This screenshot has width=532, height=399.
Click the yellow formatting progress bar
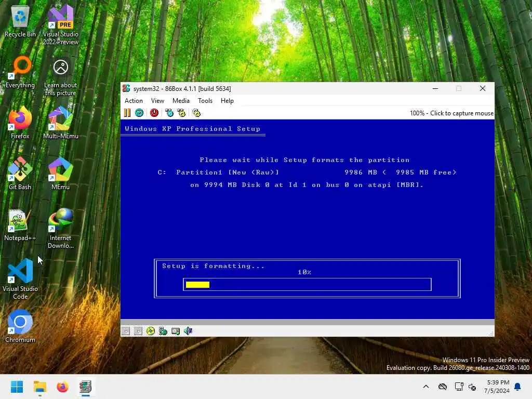coord(198,285)
